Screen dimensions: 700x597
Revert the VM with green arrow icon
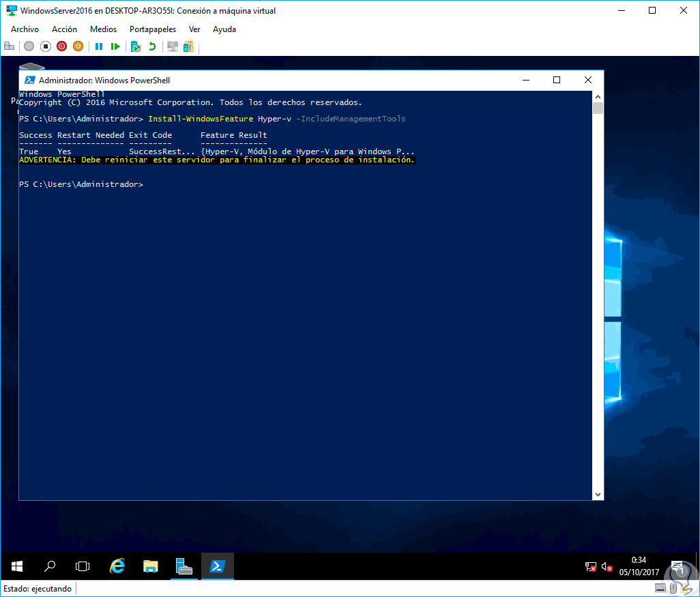point(152,46)
